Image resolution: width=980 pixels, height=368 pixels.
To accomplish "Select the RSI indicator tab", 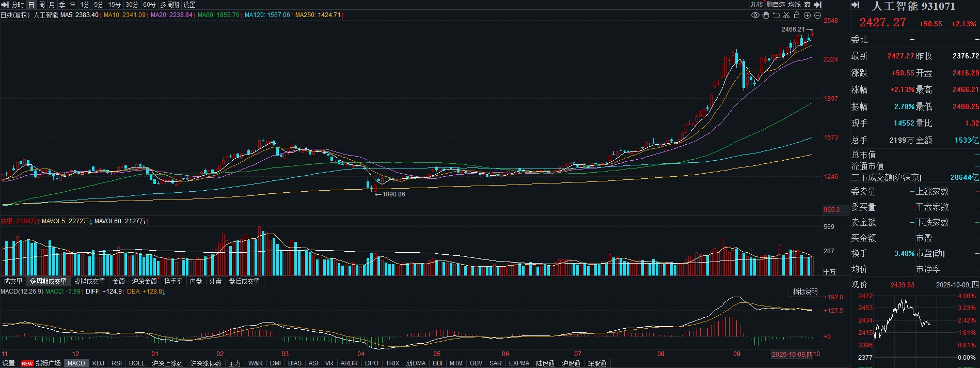I will 117,363.
